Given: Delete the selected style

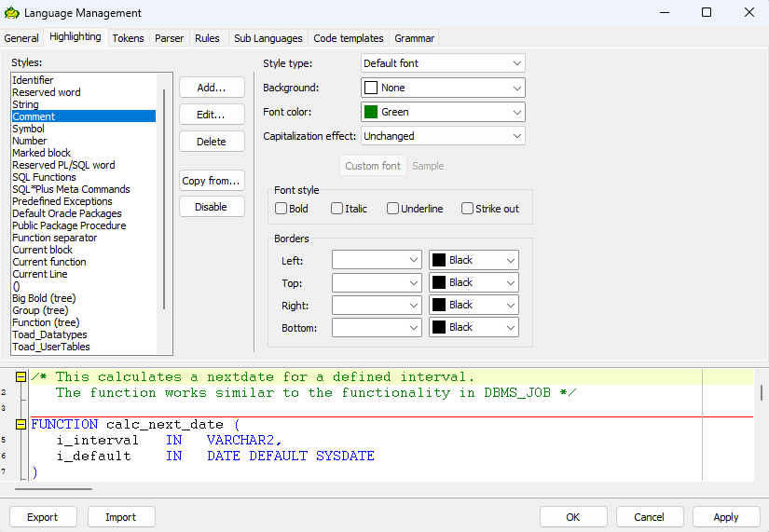Looking at the screenshot, I should point(212,142).
